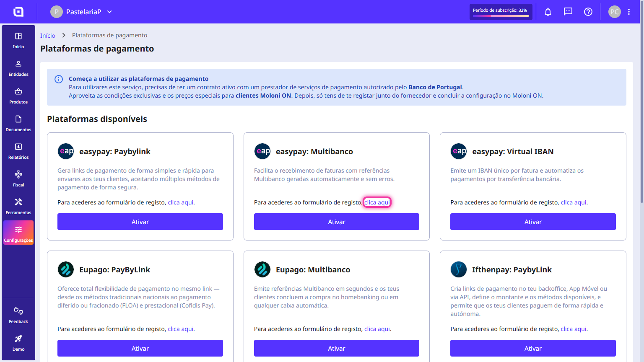Click the 'Eupago: Multibanco' card title

point(313,270)
